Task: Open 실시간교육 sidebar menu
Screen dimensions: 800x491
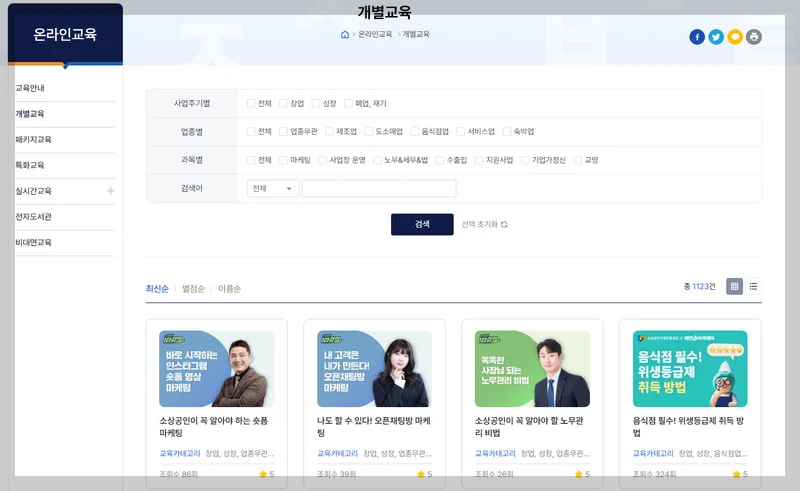Action: 34,191
